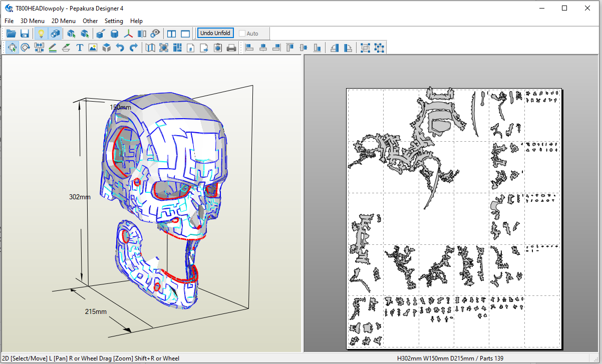Open the Setting menu
This screenshot has height=364, width=602.
[114, 21]
